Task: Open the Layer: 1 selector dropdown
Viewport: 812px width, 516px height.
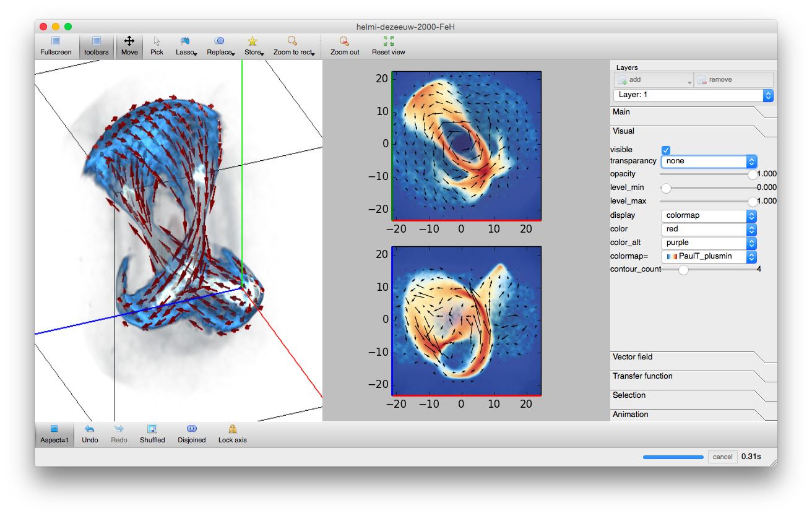Action: click(693, 95)
